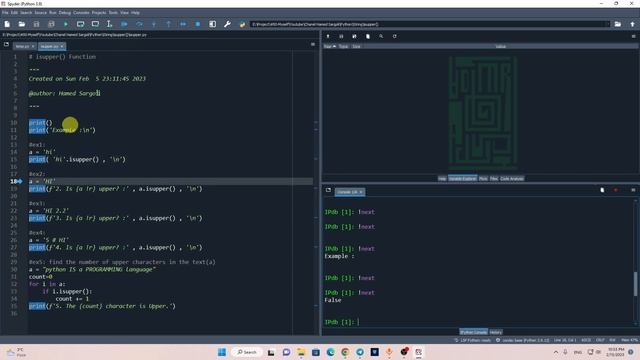Continue execution until next breakpoint
640x360 pixels.
183,24
